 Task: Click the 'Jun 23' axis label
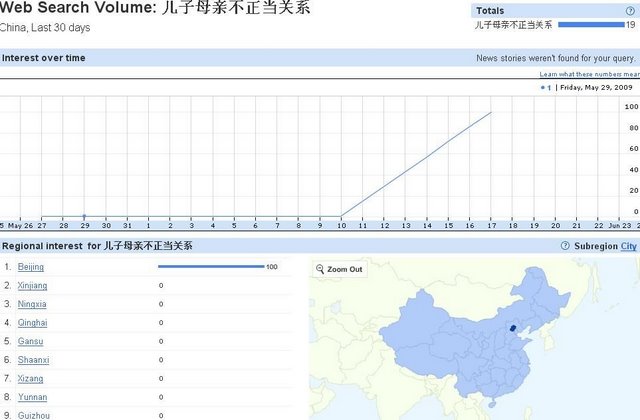pos(620,225)
